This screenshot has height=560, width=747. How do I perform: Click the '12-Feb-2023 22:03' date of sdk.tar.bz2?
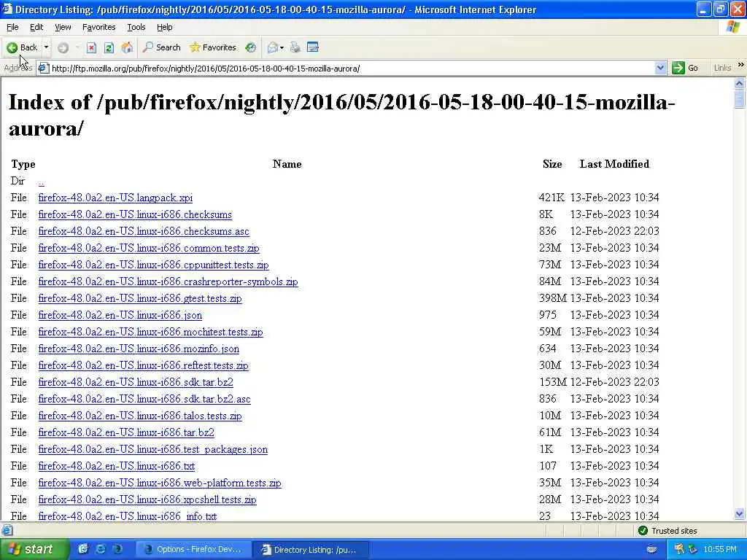pos(614,382)
